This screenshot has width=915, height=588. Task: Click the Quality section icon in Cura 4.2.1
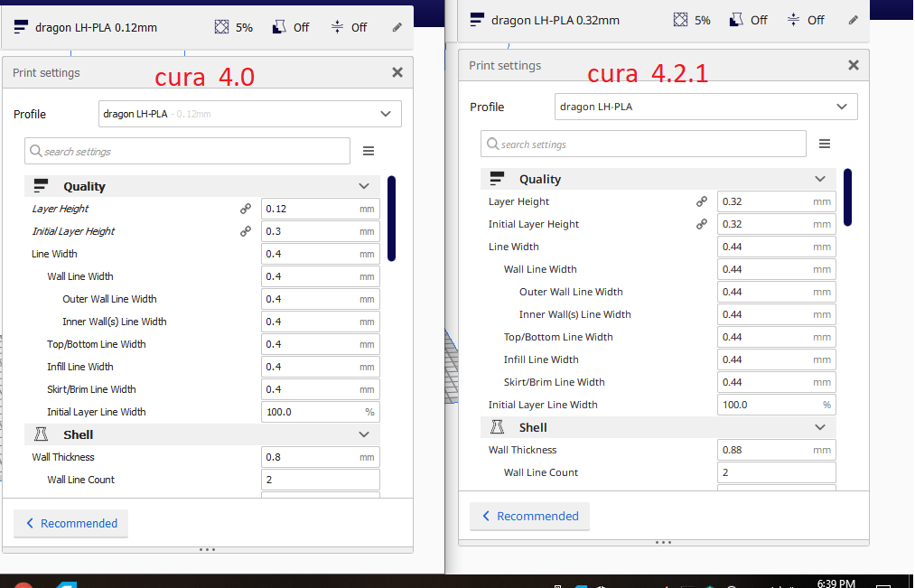coord(497,179)
